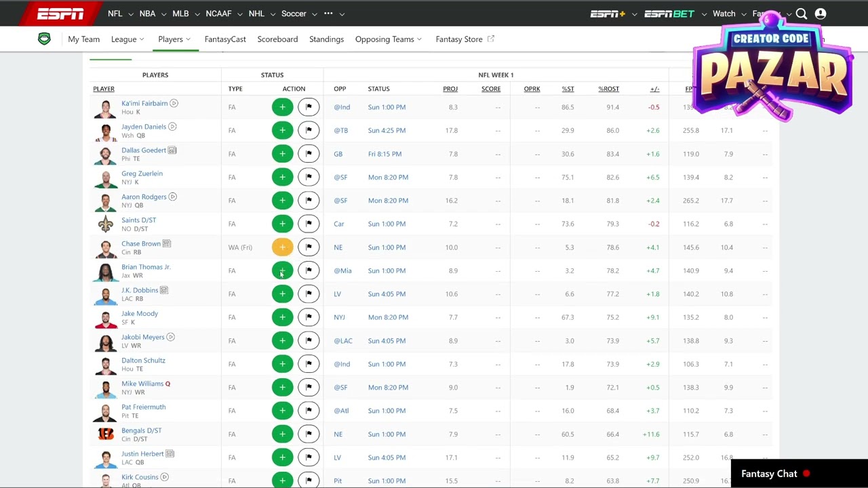Open the FantasyCast tab
Screen dimensions: 868x488
tap(225, 39)
